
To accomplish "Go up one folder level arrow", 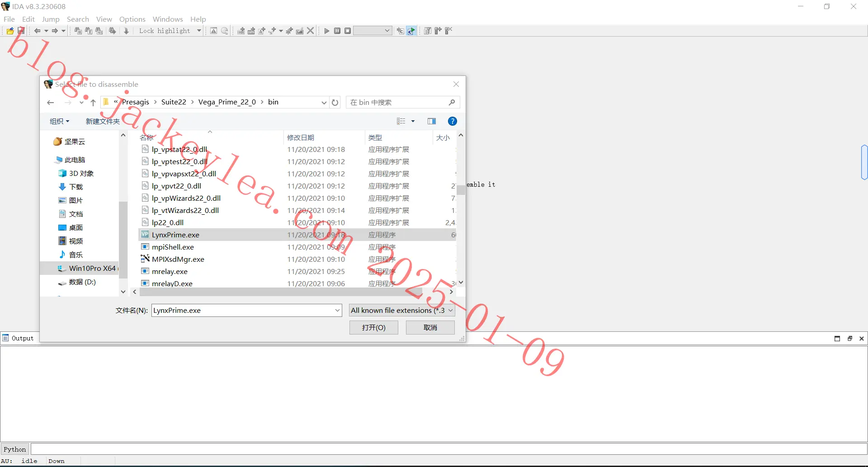I will [93, 102].
